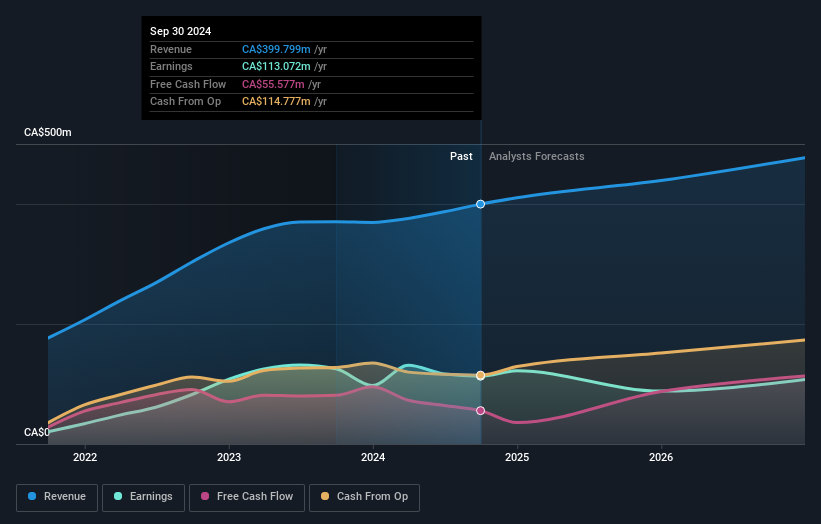Click the 2023 x-axis label
Image resolution: width=821 pixels, height=524 pixels.
pos(229,457)
